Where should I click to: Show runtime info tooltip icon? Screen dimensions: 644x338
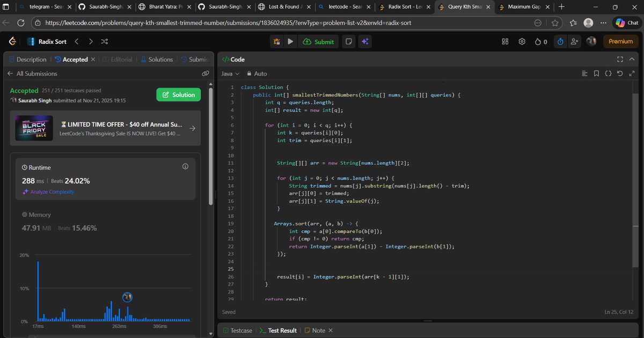(185, 166)
